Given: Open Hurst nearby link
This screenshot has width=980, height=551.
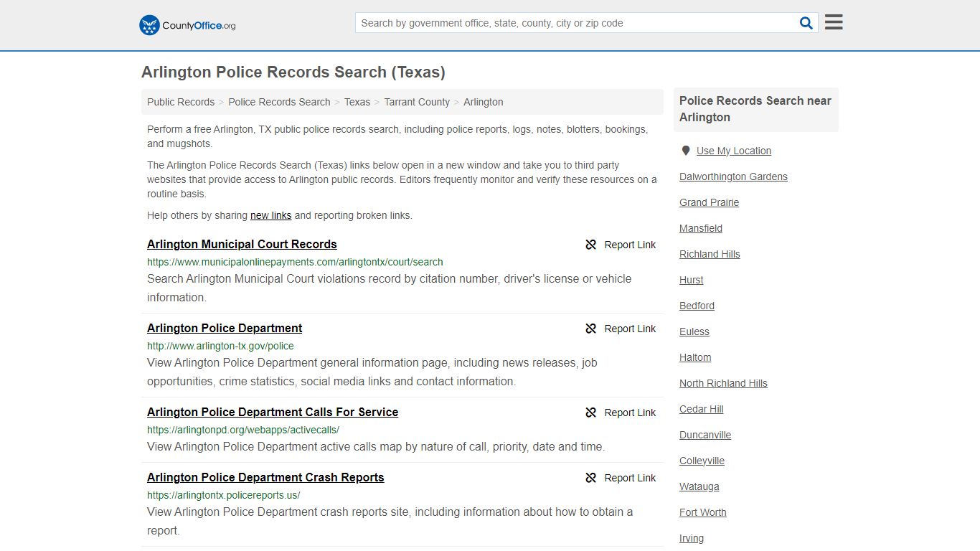Looking at the screenshot, I should (692, 280).
